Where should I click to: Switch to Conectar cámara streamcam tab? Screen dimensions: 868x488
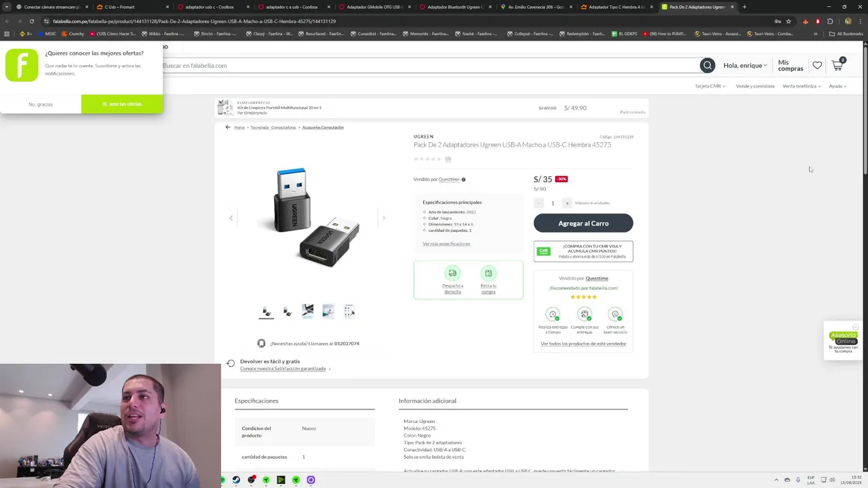pos(52,7)
